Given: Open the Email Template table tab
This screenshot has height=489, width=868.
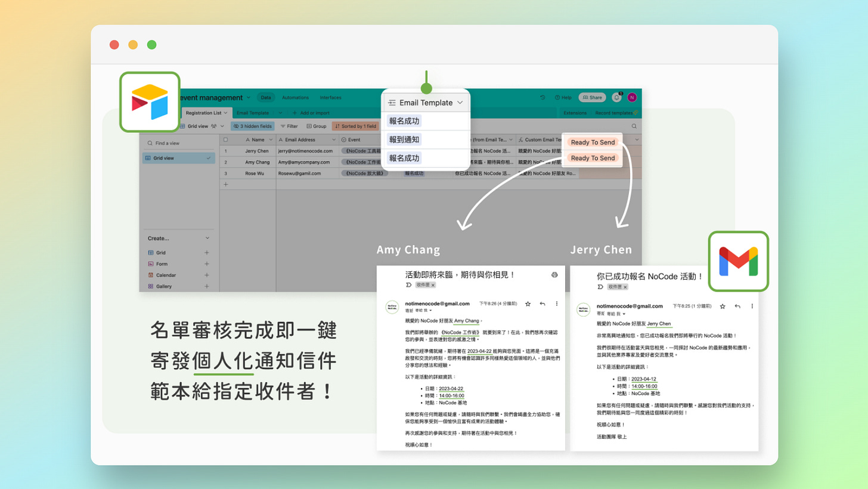Looking at the screenshot, I should [x=253, y=113].
